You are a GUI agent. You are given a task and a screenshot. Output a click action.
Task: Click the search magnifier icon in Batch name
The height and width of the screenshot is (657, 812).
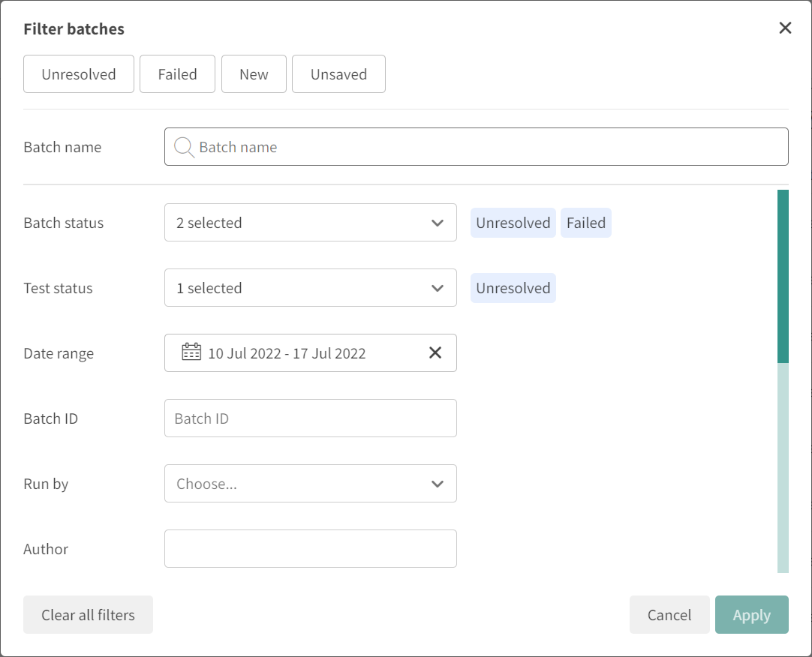tap(184, 147)
